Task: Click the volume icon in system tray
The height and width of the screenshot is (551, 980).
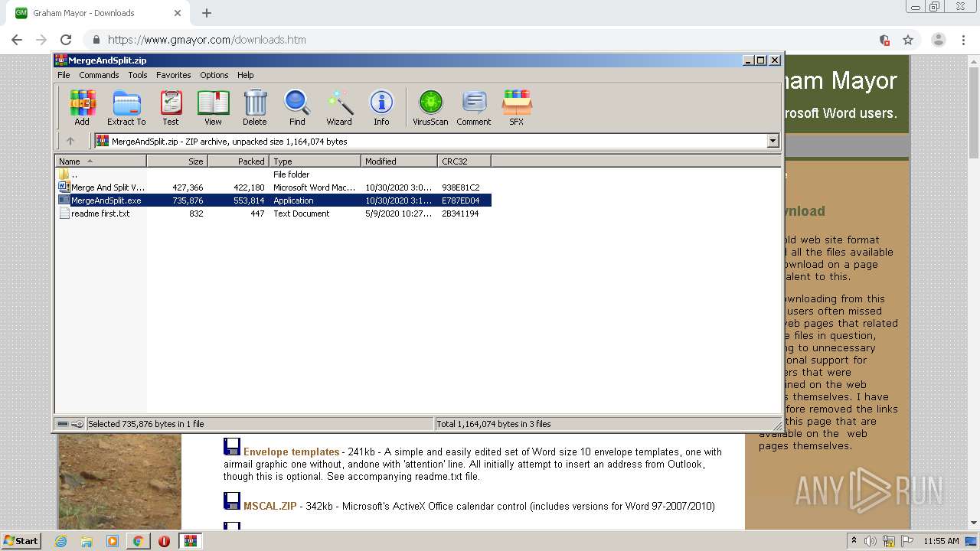Action: point(871,541)
